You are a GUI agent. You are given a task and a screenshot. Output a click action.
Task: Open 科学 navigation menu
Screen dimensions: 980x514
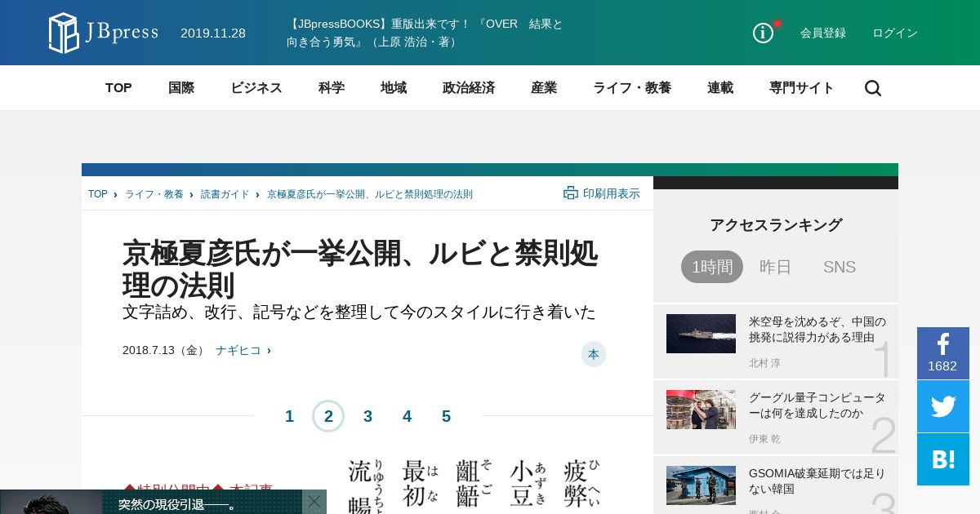332,88
